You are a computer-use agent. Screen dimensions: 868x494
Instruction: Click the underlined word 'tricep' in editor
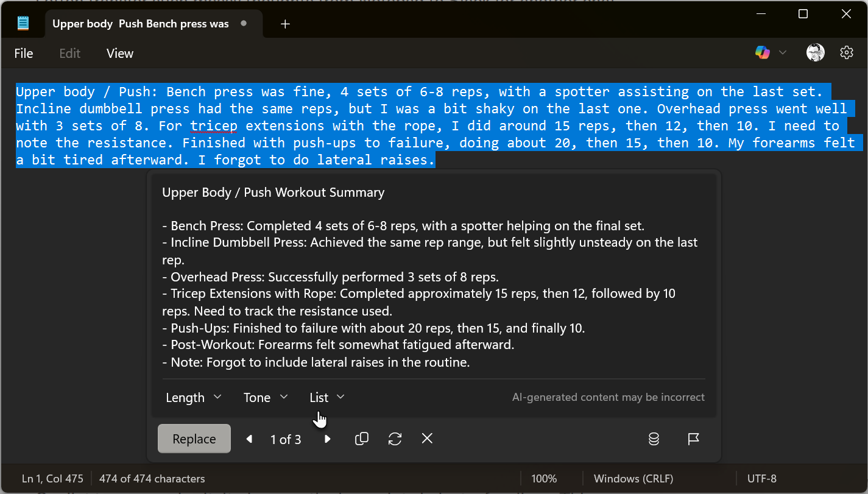coord(214,126)
